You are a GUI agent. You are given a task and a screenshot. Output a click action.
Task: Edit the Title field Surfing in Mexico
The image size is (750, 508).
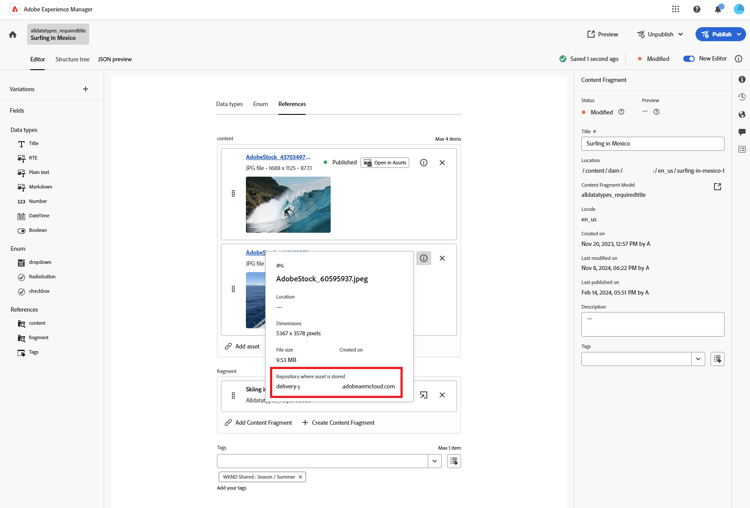652,144
